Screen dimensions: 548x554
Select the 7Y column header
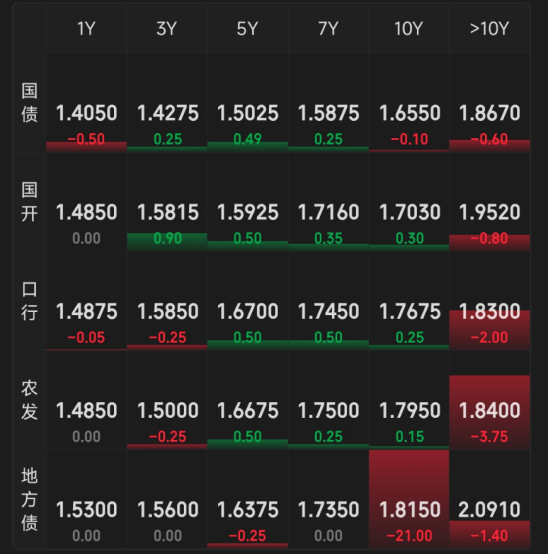pos(328,29)
